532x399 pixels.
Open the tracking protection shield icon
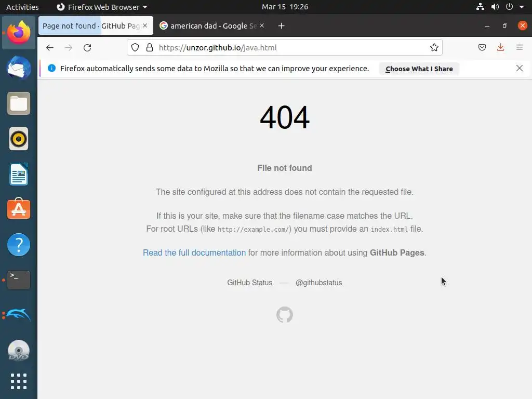pos(135,47)
